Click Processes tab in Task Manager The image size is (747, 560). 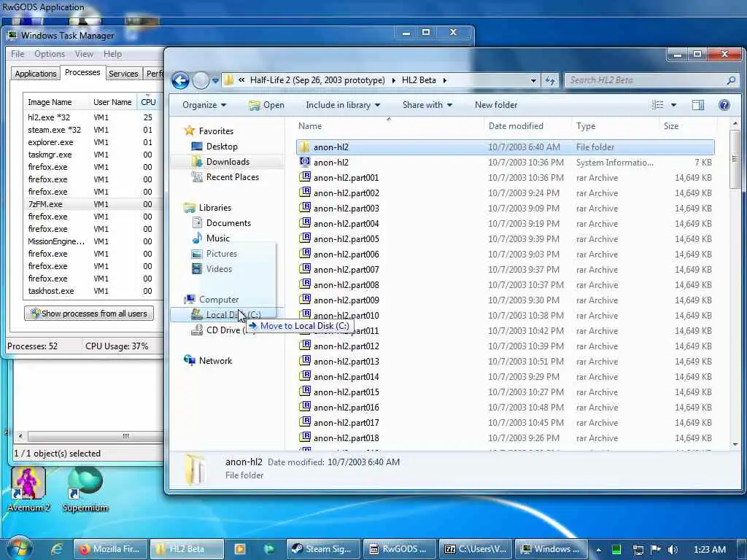82,72
